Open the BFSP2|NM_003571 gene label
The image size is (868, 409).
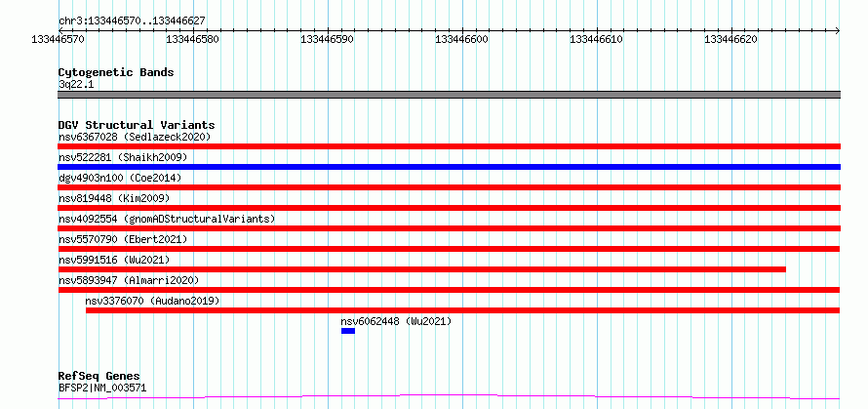tap(102, 388)
